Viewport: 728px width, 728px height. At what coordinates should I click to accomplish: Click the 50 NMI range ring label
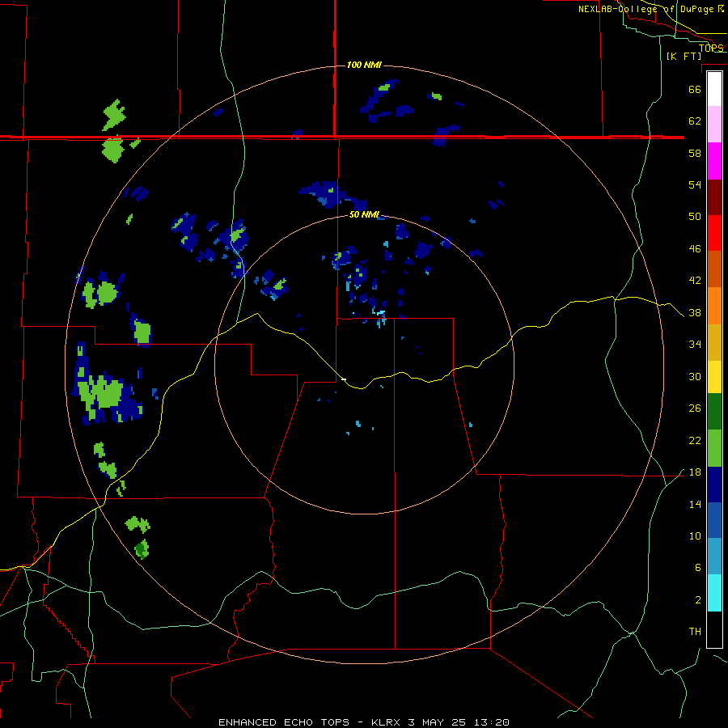(364, 214)
